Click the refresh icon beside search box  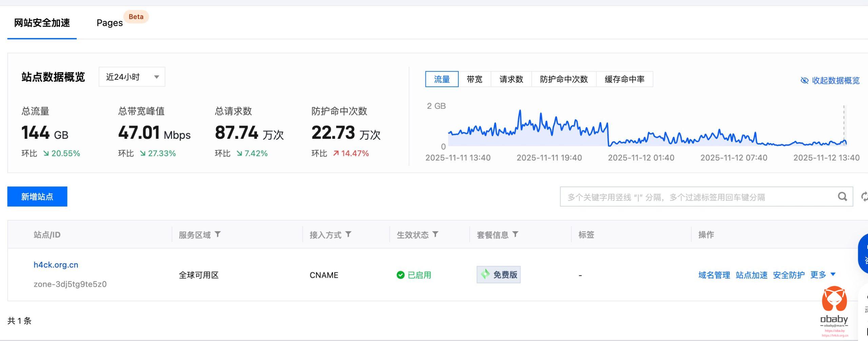tap(864, 196)
